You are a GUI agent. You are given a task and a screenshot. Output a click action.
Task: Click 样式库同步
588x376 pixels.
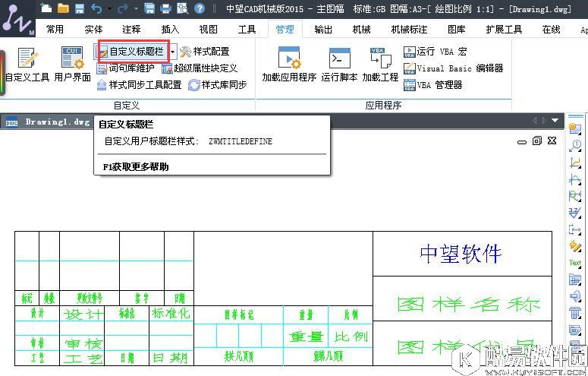(x=218, y=85)
